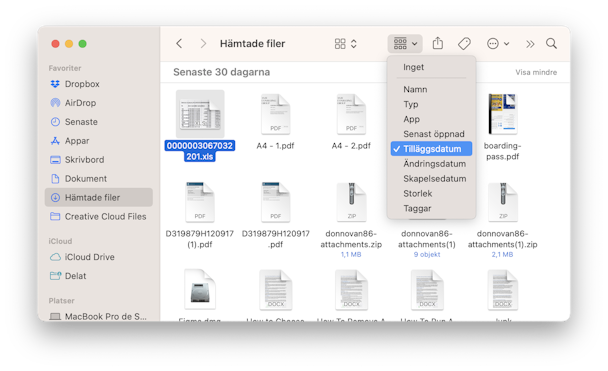Open MacBook Pro de S... location
This screenshot has width=608, height=371.
click(x=98, y=317)
